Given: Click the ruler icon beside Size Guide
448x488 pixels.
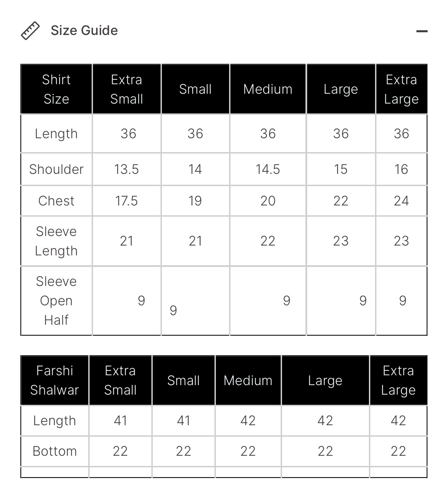Looking at the screenshot, I should click(x=30, y=31).
